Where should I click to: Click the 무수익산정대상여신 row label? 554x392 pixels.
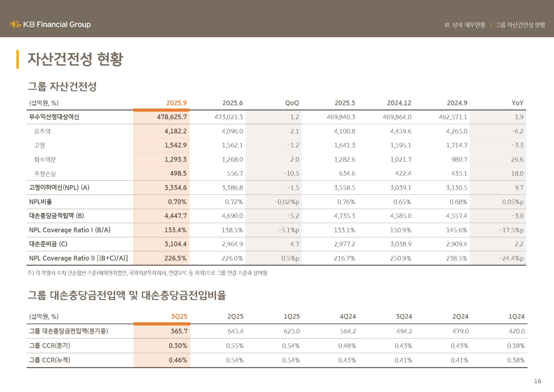(x=54, y=117)
